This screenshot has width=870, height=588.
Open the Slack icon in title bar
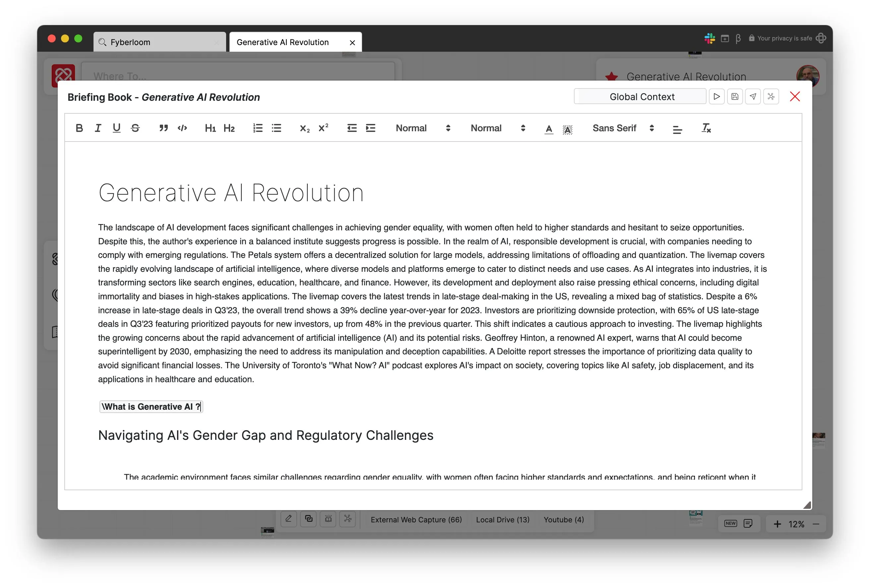click(710, 38)
